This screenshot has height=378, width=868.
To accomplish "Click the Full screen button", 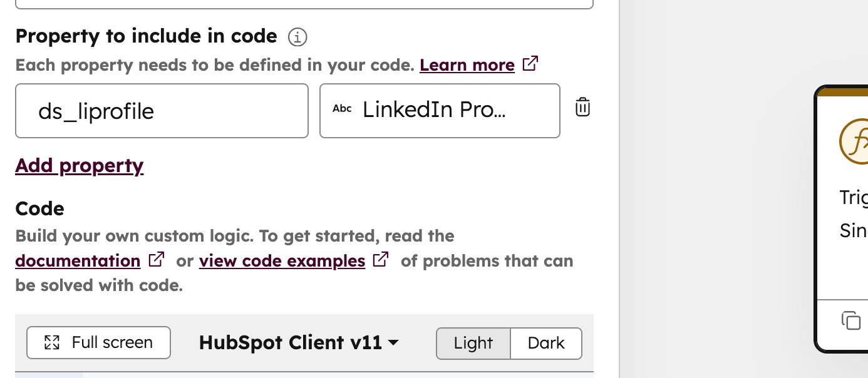I will pyautogui.click(x=98, y=342).
